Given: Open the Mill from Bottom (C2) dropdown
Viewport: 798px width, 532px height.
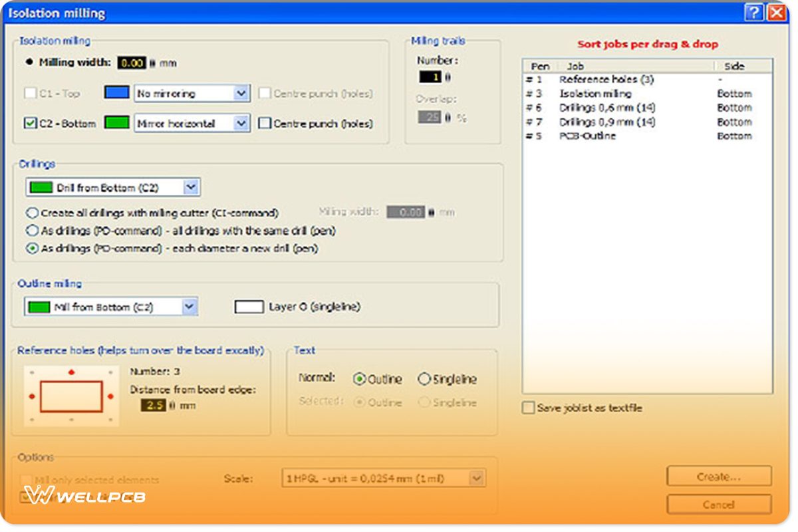Looking at the screenshot, I should [190, 307].
